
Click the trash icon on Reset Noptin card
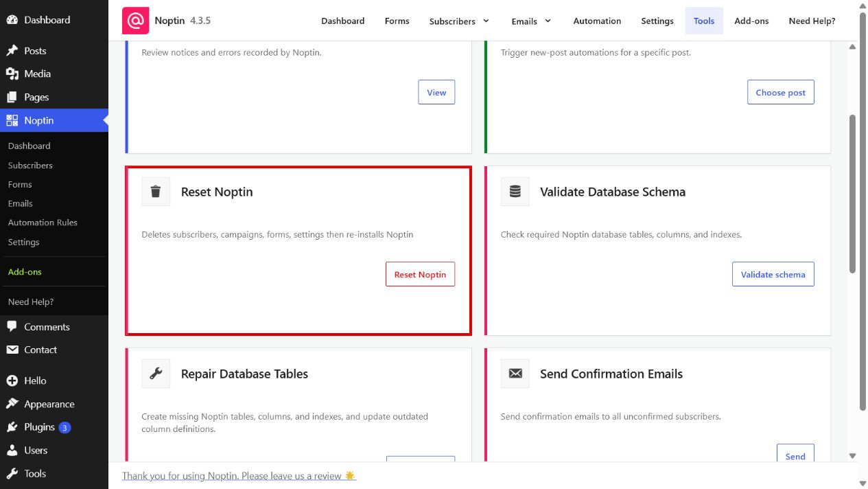click(156, 192)
